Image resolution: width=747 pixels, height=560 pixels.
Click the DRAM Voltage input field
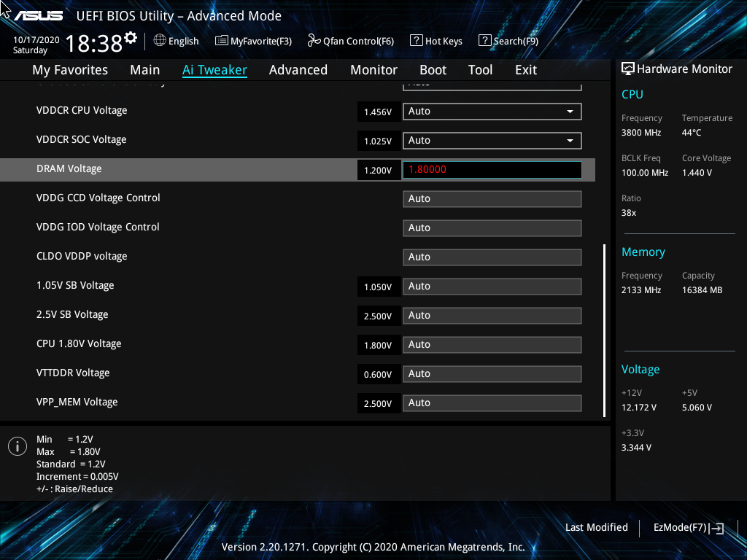pyautogui.click(x=492, y=169)
